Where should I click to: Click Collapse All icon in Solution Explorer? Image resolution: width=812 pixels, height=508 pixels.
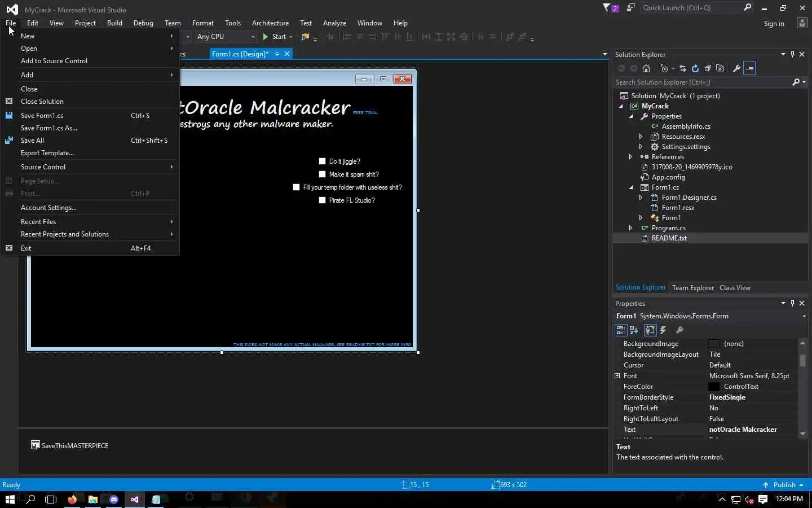(x=708, y=68)
